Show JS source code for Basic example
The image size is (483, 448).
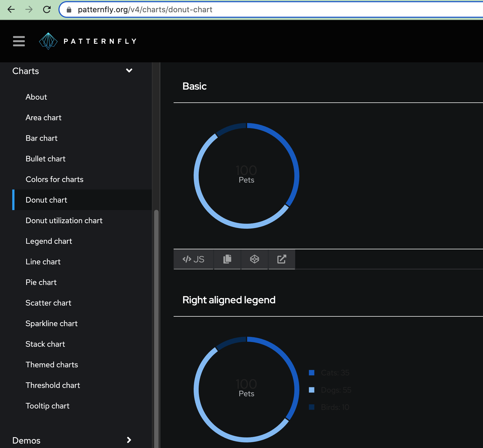coord(193,259)
